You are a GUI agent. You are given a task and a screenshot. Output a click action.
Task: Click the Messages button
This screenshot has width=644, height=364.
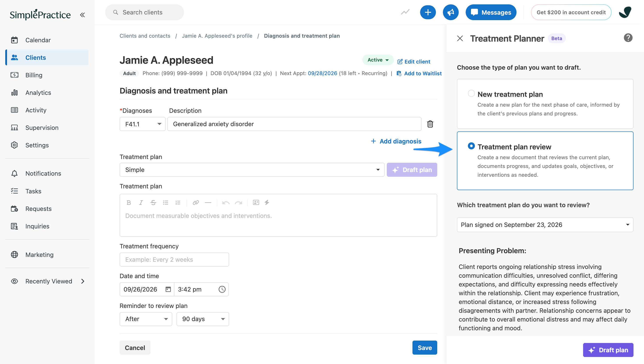[491, 12]
